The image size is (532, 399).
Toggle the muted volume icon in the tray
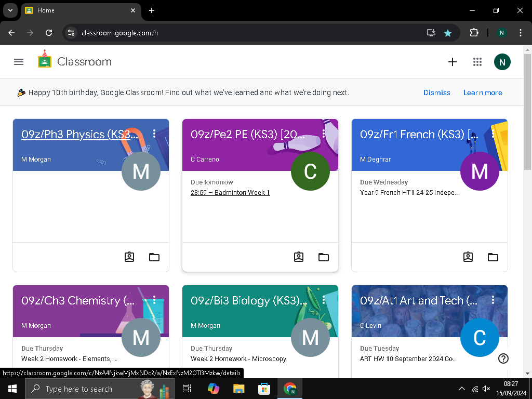click(486, 389)
